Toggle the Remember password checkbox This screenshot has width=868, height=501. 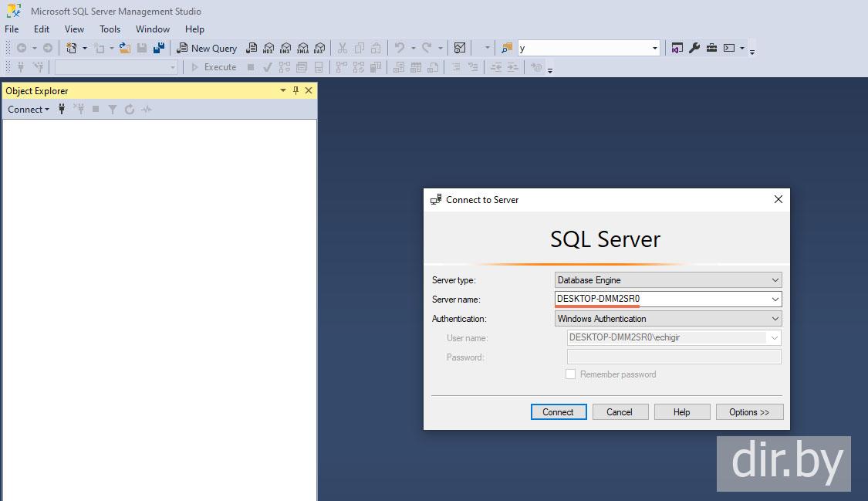click(x=571, y=374)
